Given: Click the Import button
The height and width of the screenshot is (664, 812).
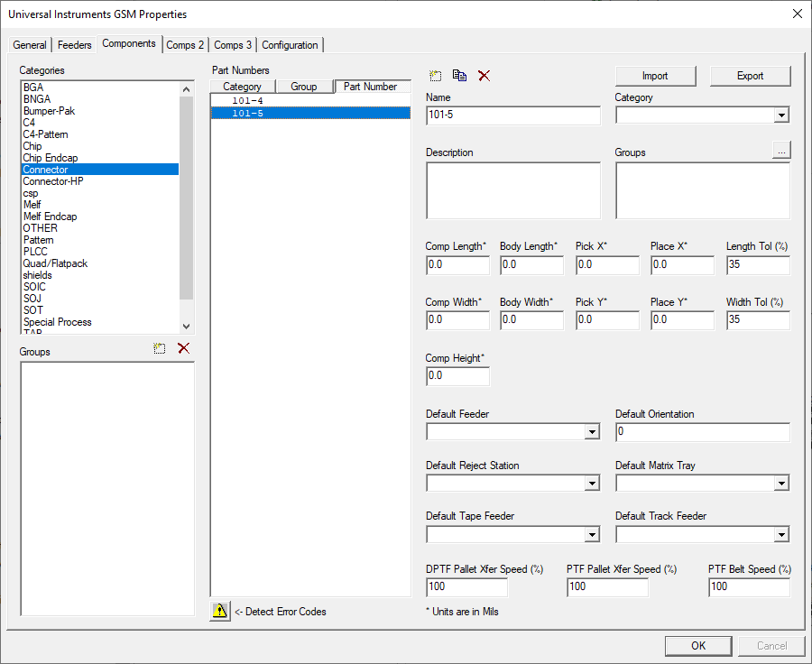Looking at the screenshot, I should coord(655,76).
